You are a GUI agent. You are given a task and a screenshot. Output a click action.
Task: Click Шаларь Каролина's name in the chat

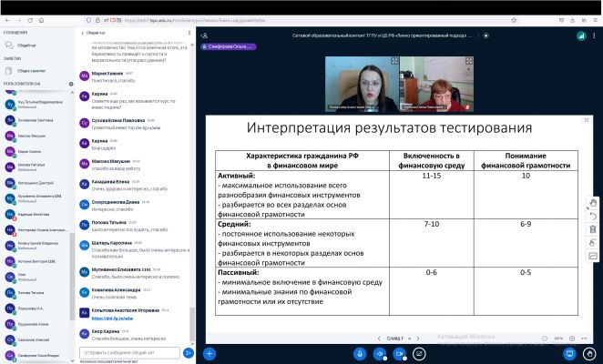click(111, 243)
